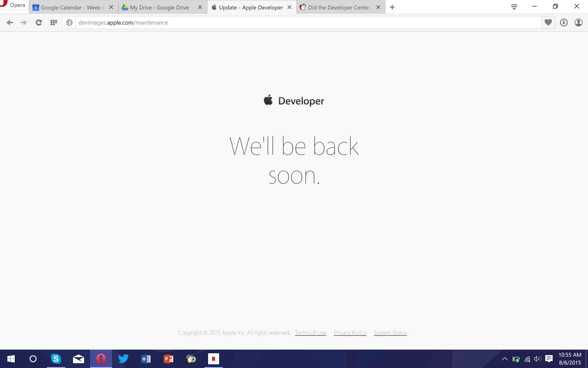Click the Apple logo on the page
This screenshot has height=368, width=588.
268,100
